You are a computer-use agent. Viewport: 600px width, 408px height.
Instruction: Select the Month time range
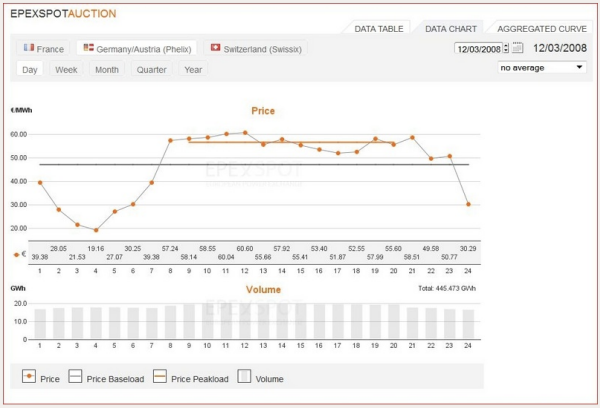(107, 70)
